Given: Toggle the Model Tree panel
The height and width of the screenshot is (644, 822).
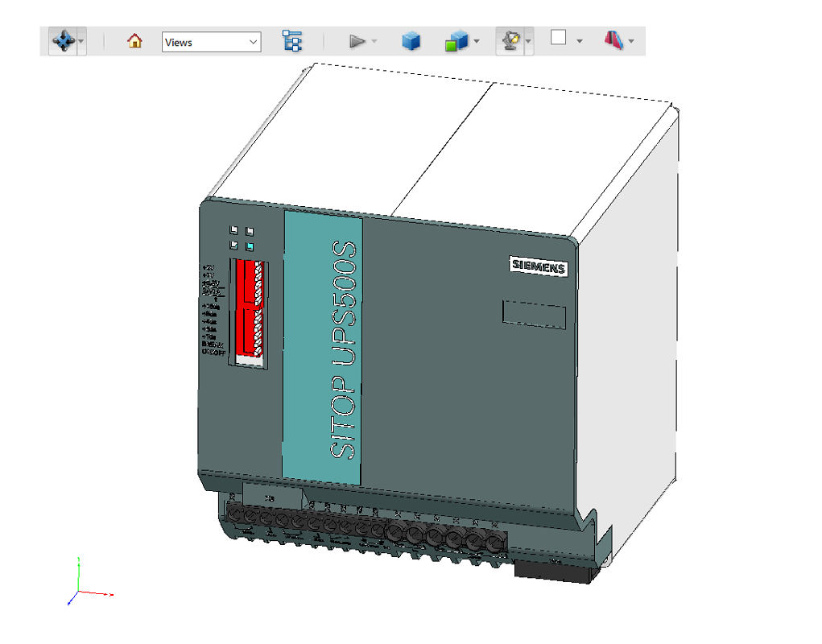Looking at the screenshot, I should point(292,41).
